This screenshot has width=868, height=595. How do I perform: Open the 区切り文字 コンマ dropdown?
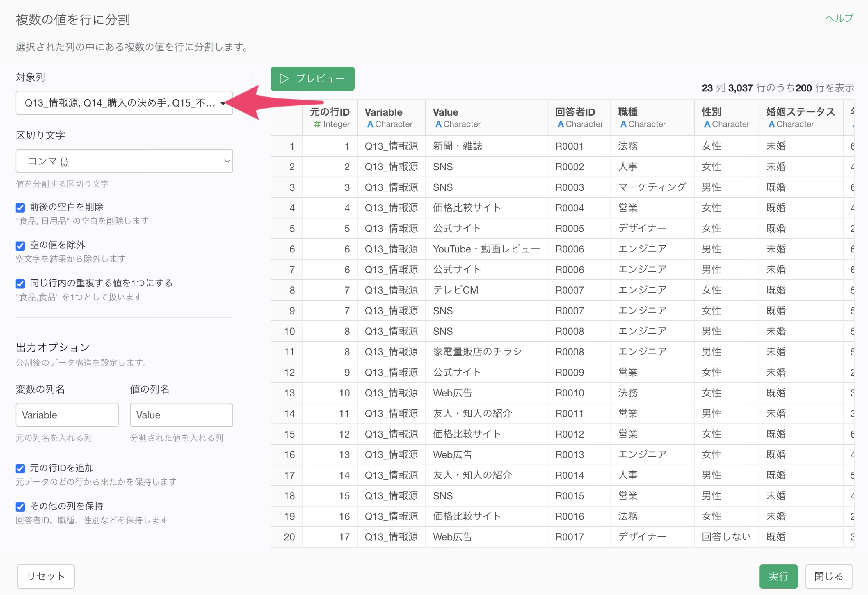tap(124, 161)
